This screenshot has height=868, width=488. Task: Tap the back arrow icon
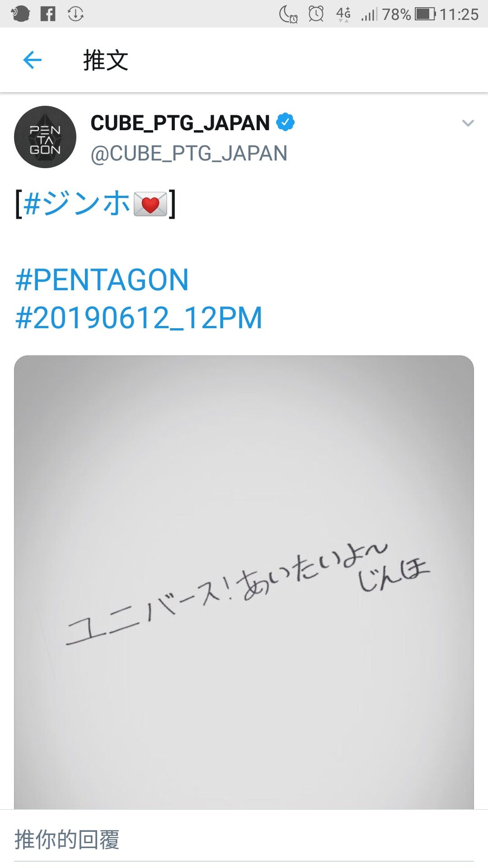[x=32, y=60]
